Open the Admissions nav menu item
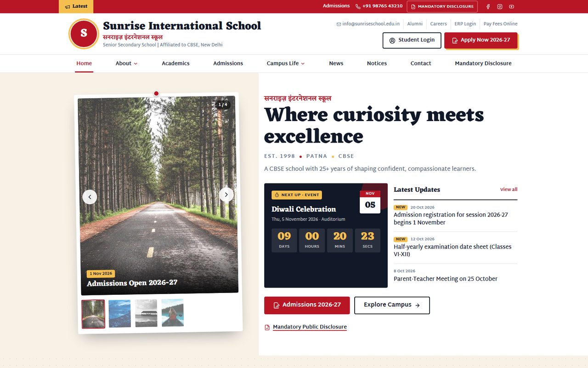 pyautogui.click(x=228, y=63)
